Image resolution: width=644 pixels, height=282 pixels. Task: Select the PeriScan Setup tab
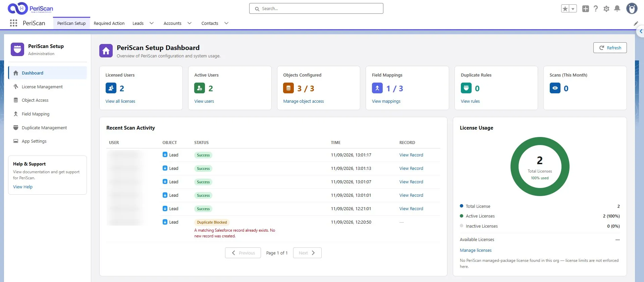(x=71, y=23)
